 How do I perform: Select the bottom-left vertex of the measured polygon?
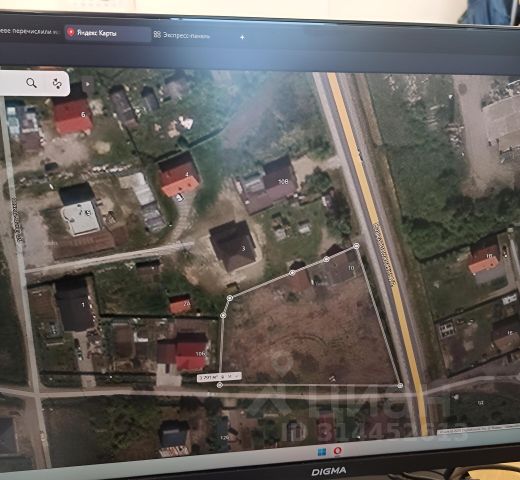[x=219, y=385]
